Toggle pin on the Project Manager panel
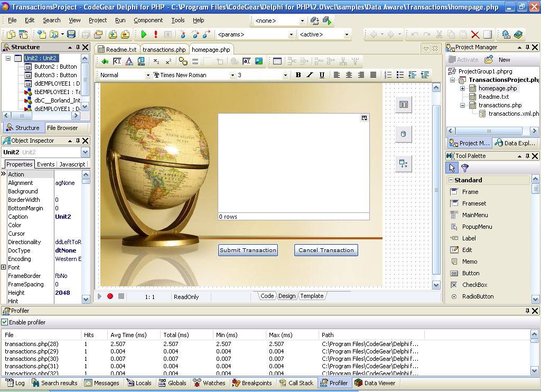The height and width of the screenshot is (392, 541). pyautogui.click(x=528, y=47)
